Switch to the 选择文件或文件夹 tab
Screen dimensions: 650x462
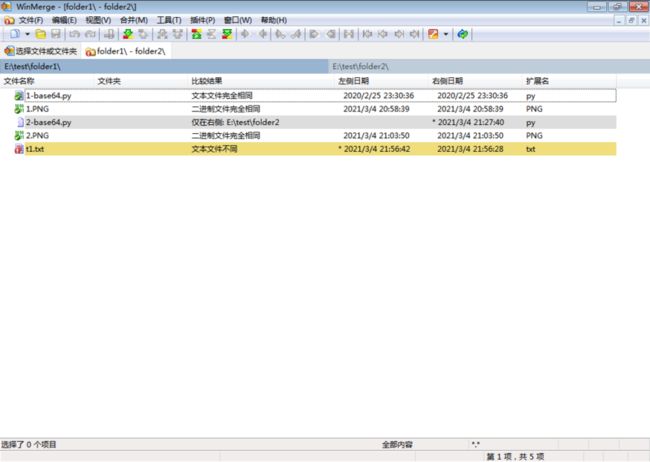pyautogui.click(x=41, y=51)
